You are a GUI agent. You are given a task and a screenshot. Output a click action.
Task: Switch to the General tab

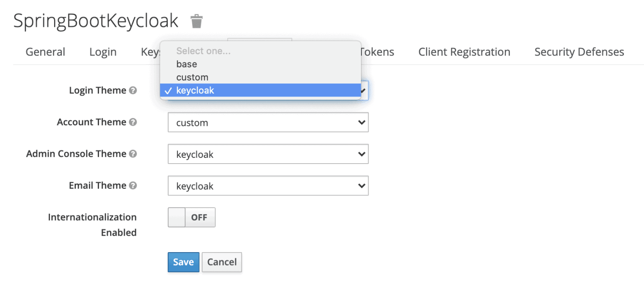tap(45, 52)
